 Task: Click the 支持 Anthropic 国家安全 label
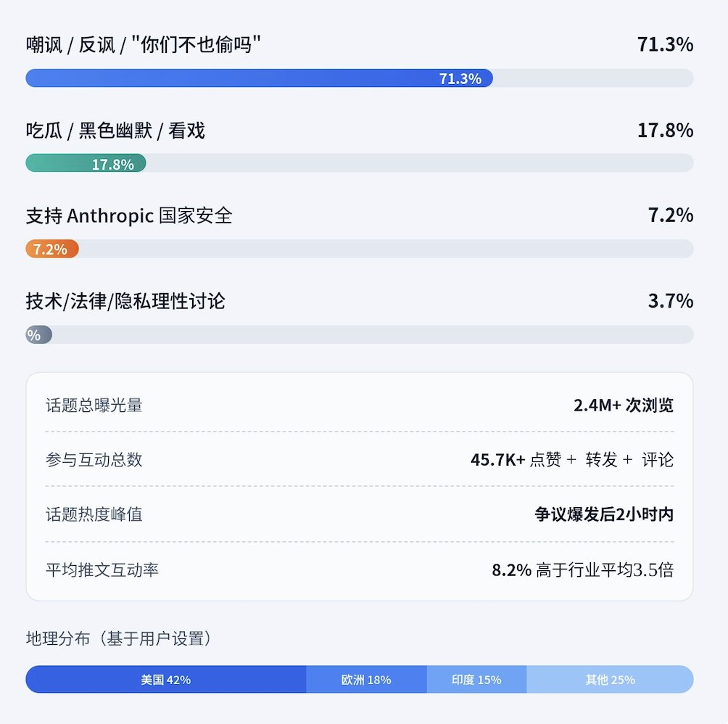[129, 215]
